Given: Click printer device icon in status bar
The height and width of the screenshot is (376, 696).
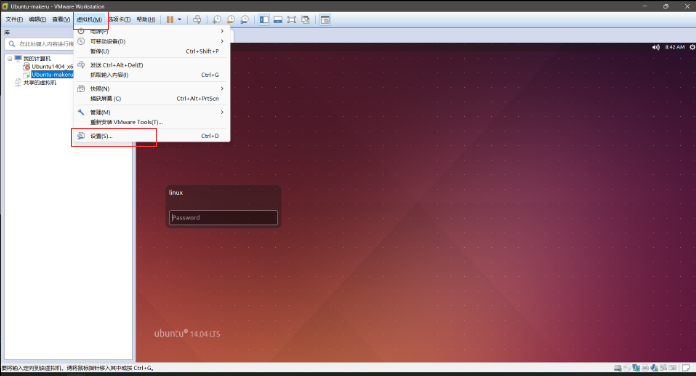Looking at the screenshot, I should pyautogui.click(x=645, y=368).
